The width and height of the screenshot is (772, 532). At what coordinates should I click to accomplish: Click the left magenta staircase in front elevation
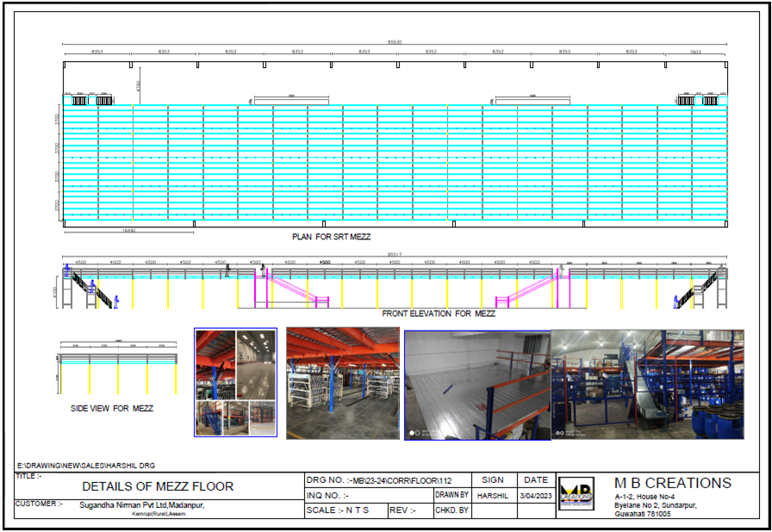pyautogui.click(x=295, y=289)
